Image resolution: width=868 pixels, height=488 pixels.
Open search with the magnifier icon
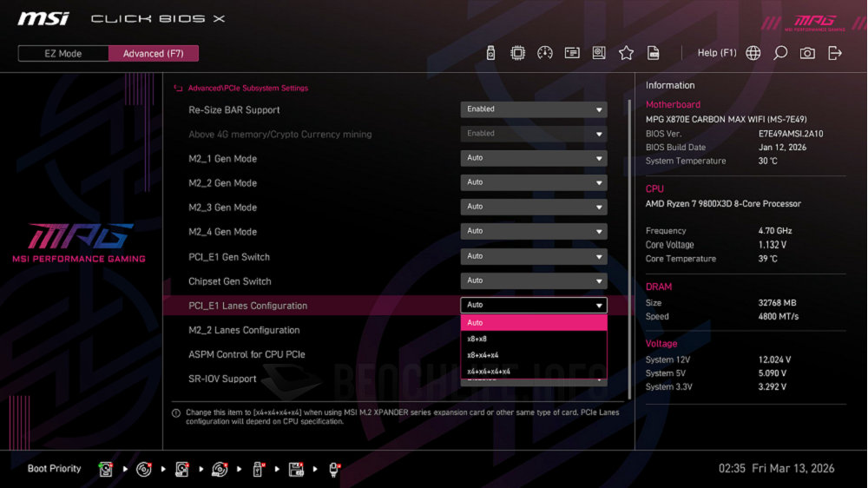pos(780,53)
